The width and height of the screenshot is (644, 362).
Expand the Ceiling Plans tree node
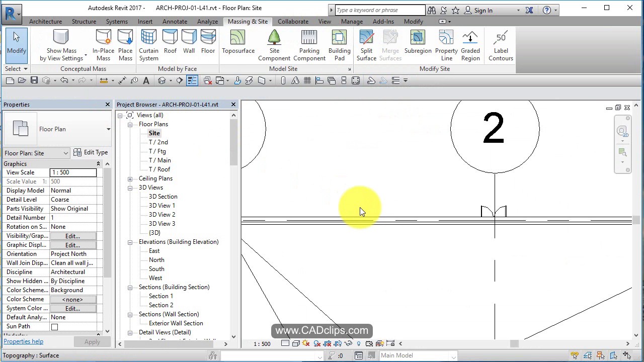pyautogui.click(x=130, y=178)
